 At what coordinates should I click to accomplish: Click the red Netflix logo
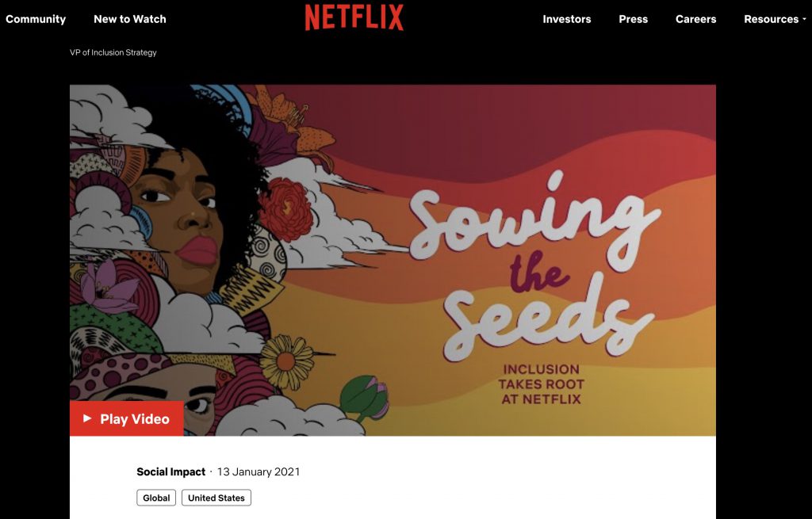click(354, 17)
